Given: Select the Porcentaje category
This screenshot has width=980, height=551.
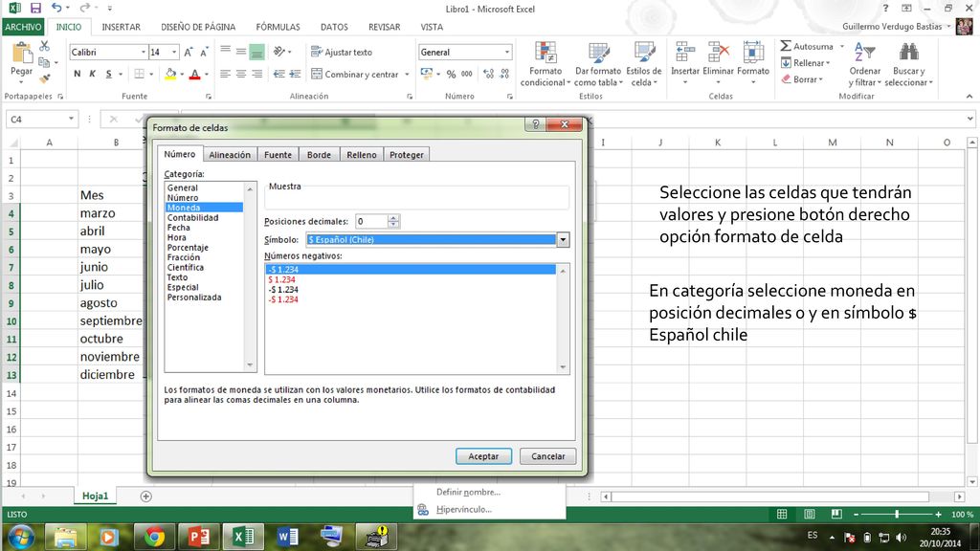Looking at the screenshot, I should tap(189, 248).
